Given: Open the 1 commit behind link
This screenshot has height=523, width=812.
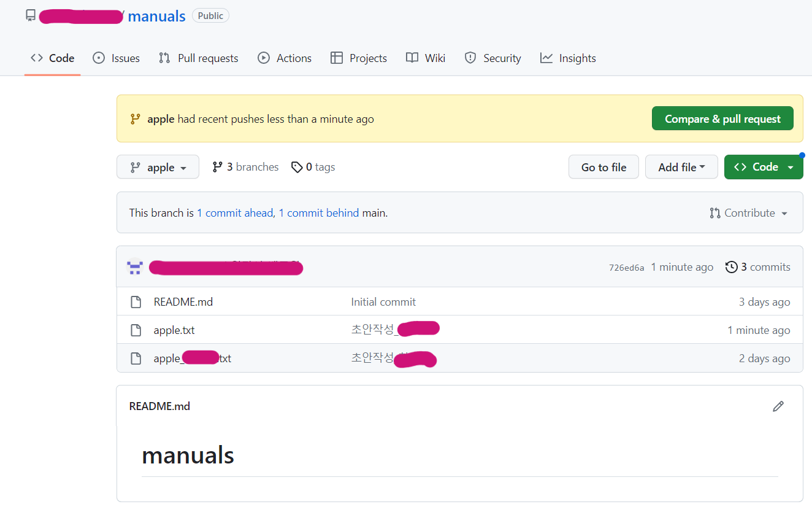Looking at the screenshot, I should 319,213.
